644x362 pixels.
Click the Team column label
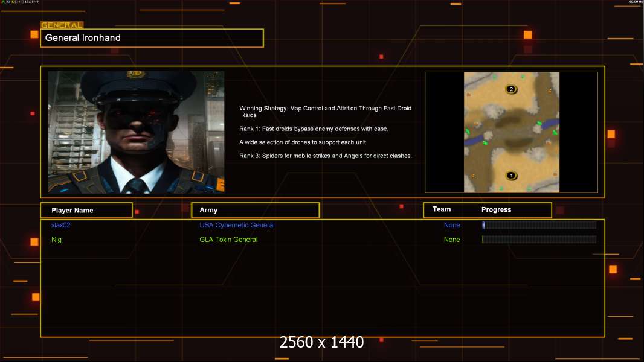point(442,209)
